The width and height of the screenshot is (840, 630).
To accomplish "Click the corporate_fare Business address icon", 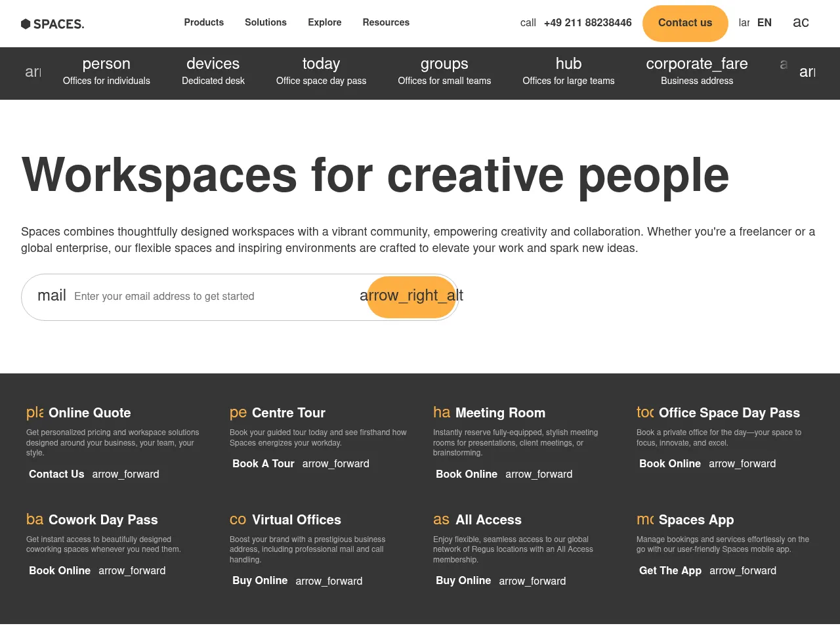I will click(x=697, y=64).
